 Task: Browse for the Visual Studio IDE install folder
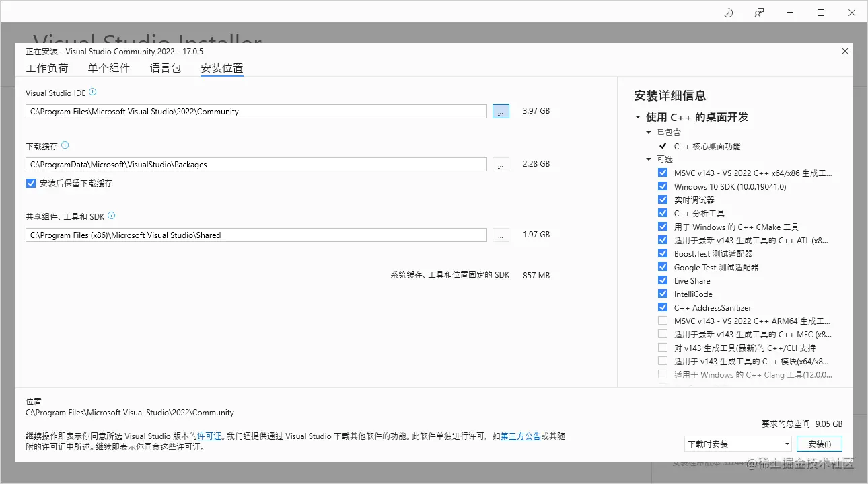point(501,111)
